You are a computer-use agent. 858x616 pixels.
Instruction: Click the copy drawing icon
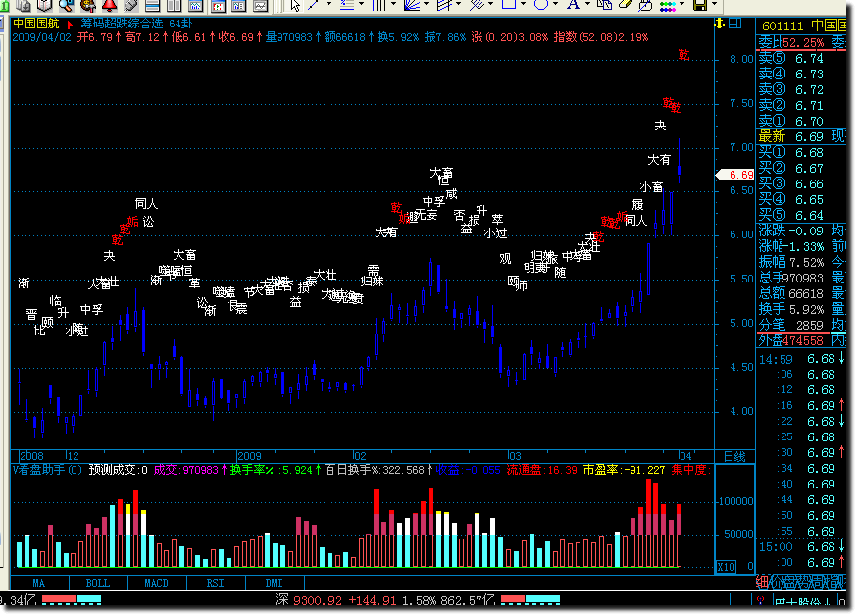(604, 6)
